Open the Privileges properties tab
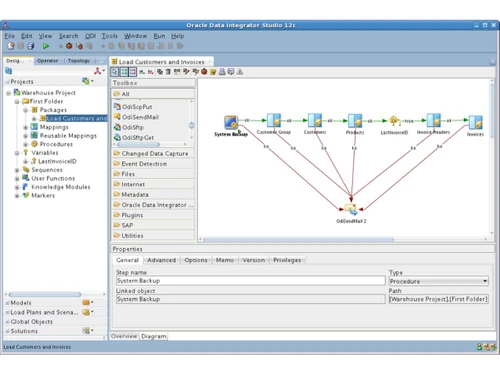This screenshot has height=375, width=500. (x=287, y=260)
